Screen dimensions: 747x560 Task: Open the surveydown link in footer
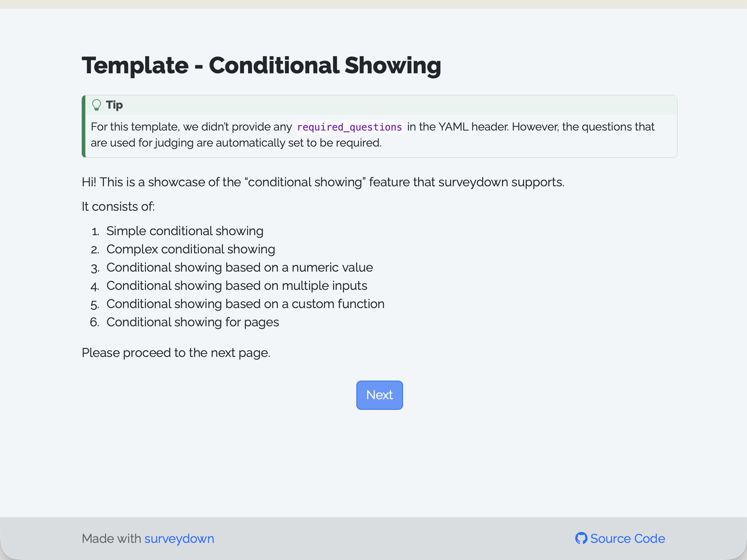(x=179, y=538)
